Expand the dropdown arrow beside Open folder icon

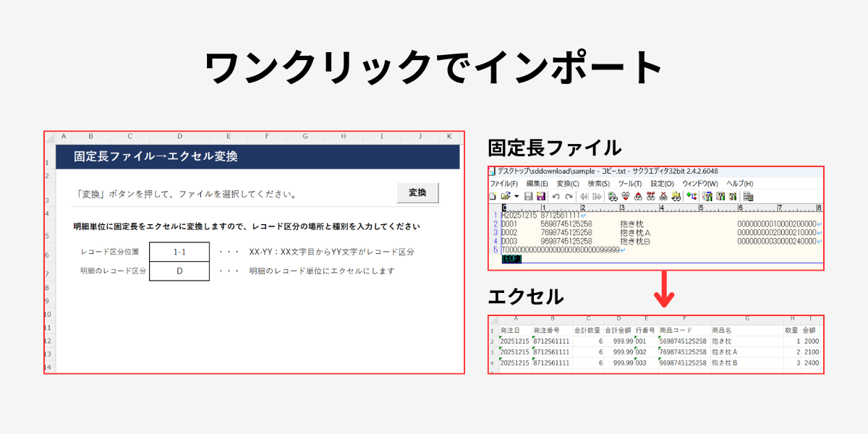516,196
